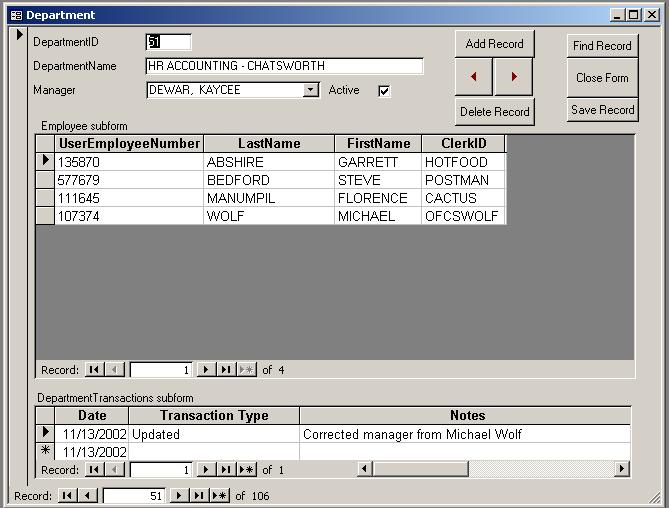Screen dimensions: 669x508
Task: Jump to first record in Employee subform navigator
Action: tap(94, 369)
